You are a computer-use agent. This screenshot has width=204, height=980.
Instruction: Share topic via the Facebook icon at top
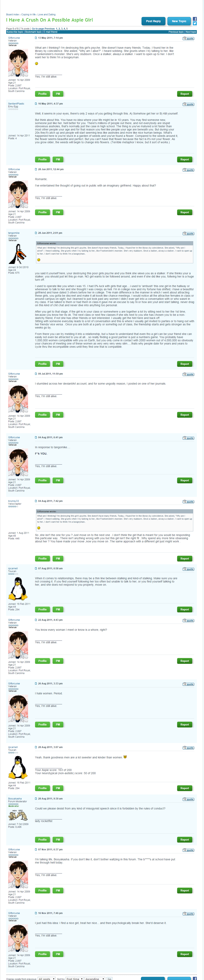pyautogui.click(x=194, y=19)
